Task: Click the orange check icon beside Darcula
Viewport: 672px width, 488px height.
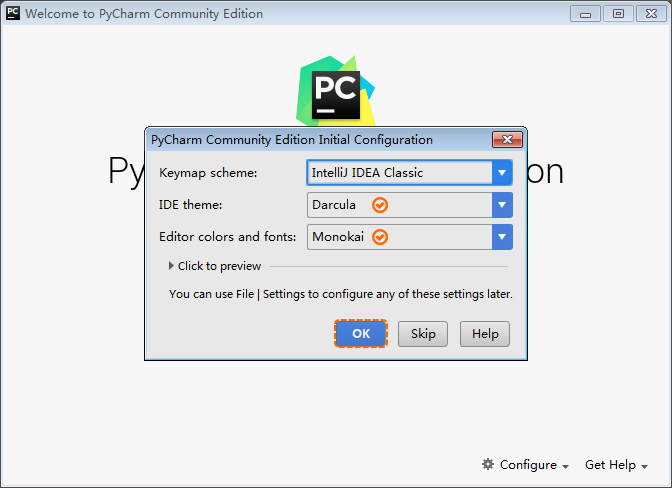Action: pyautogui.click(x=380, y=205)
